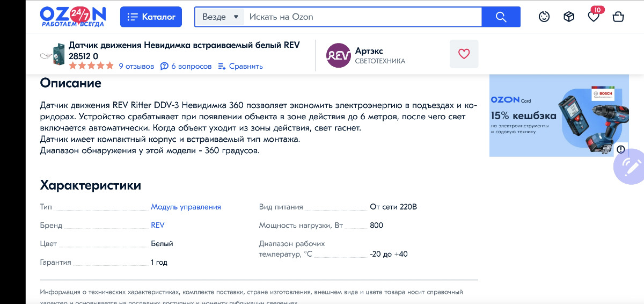644x304 pixels.
Task: Open the Каталог menu
Action: (151, 17)
